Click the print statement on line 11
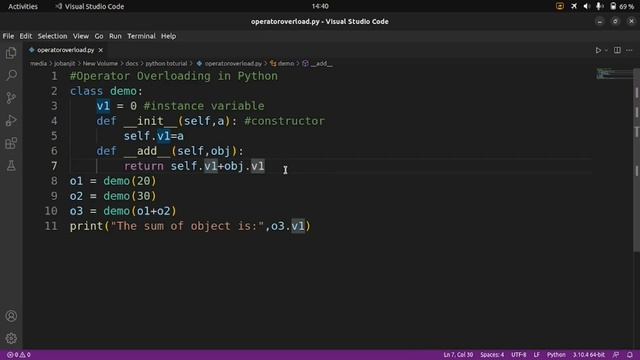 tap(190, 226)
